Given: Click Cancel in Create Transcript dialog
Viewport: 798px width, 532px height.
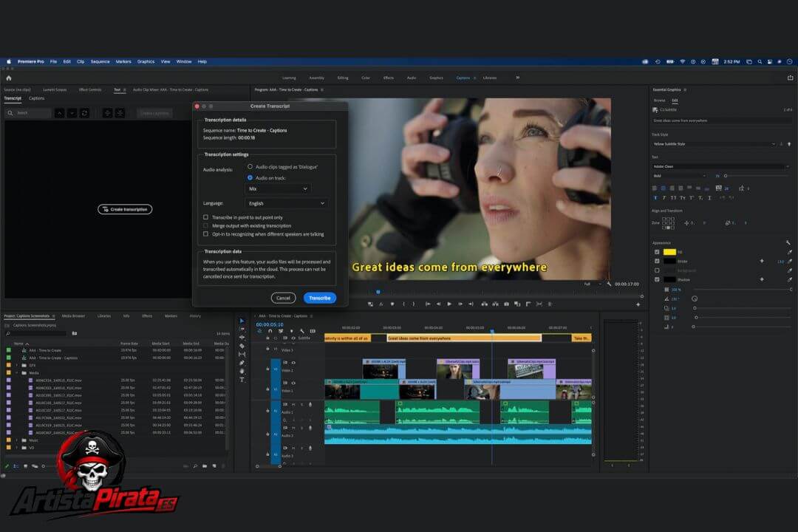Looking at the screenshot, I should 284,298.
